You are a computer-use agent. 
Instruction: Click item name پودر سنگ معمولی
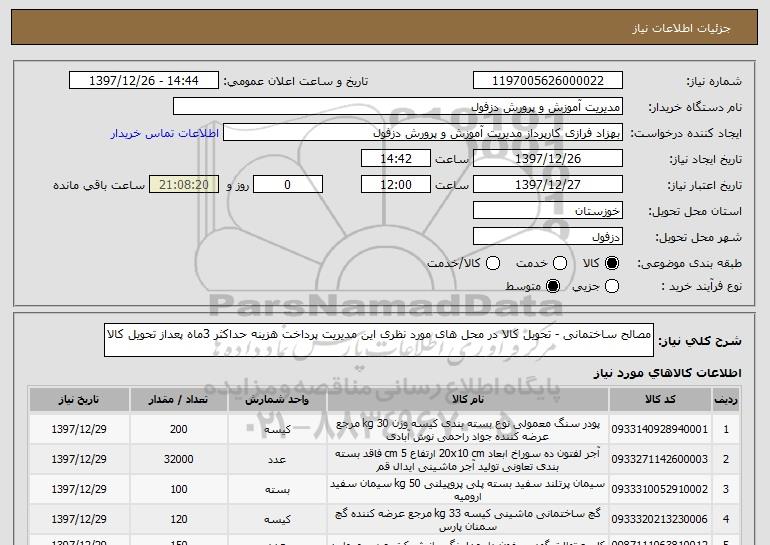pyautogui.click(x=468, y=430)
